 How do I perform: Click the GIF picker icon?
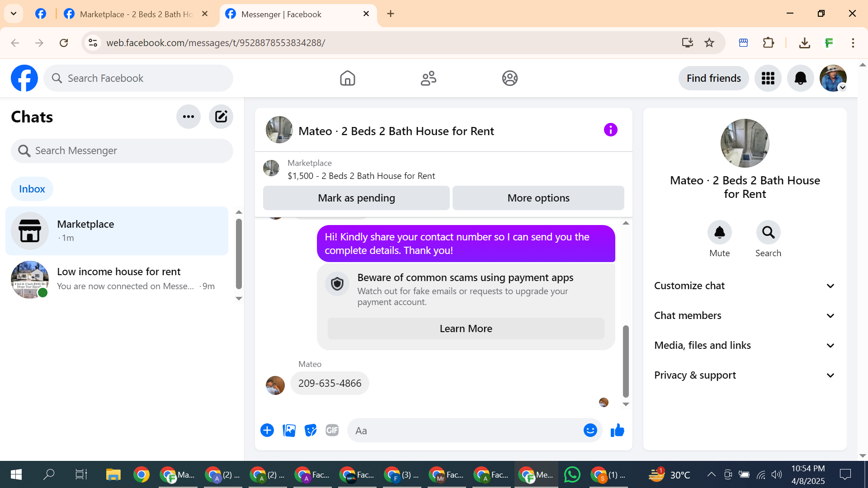point(332,431)
